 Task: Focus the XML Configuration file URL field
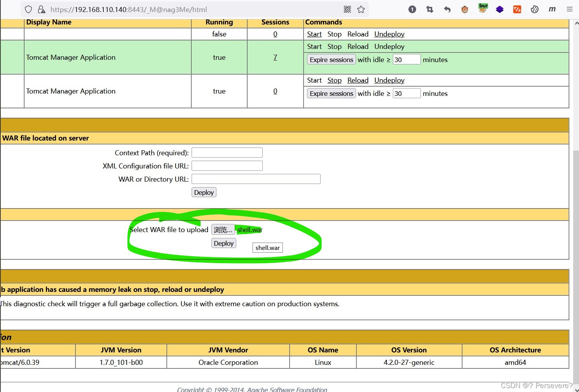click(227, 166)
